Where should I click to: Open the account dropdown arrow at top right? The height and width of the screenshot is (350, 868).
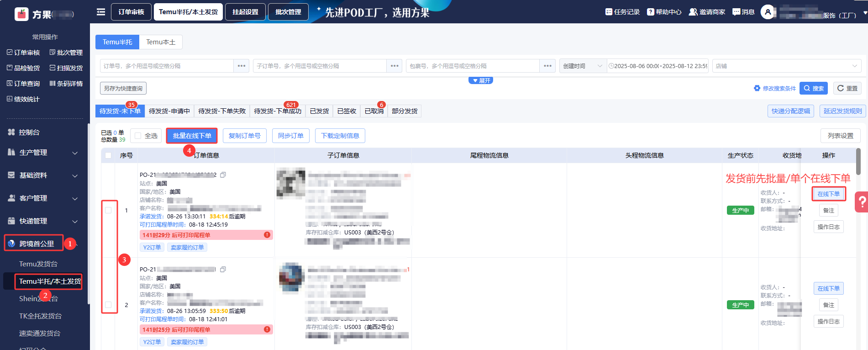[x=865, y=14]
